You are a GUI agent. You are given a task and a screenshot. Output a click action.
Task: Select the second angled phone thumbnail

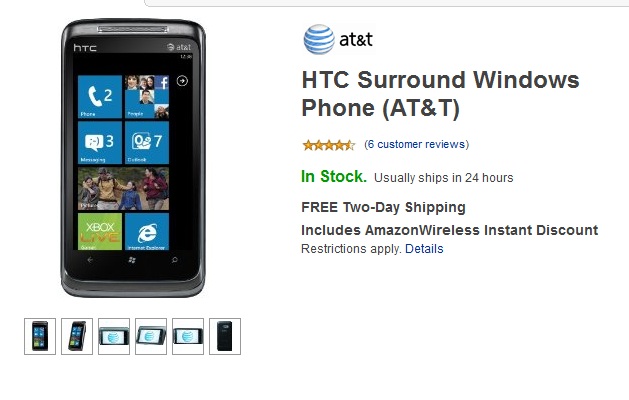click(x=77, y=336)
